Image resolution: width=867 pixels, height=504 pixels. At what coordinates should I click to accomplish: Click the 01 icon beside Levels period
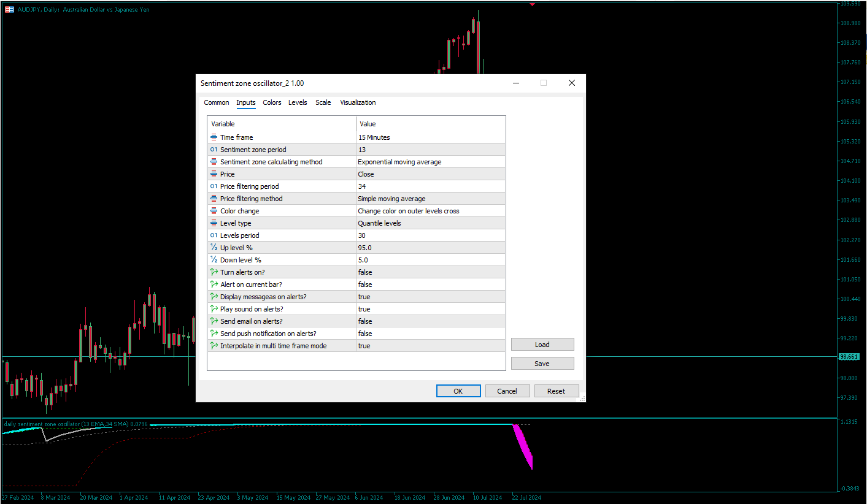pos(214,235)
